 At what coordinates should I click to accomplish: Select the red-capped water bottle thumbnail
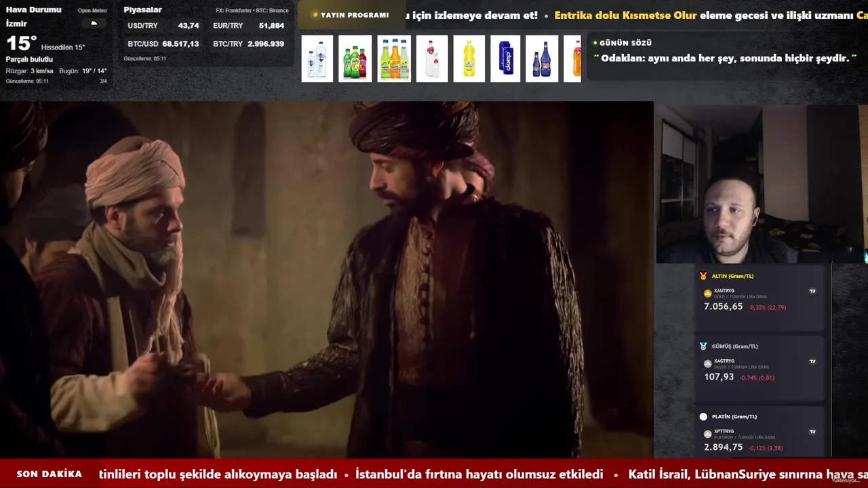432,59
